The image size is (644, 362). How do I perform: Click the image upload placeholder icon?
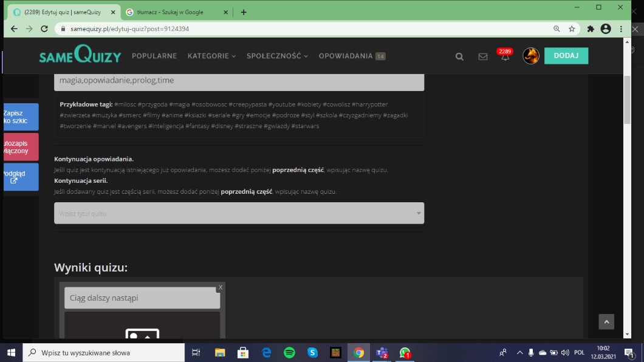pos(142,333)
